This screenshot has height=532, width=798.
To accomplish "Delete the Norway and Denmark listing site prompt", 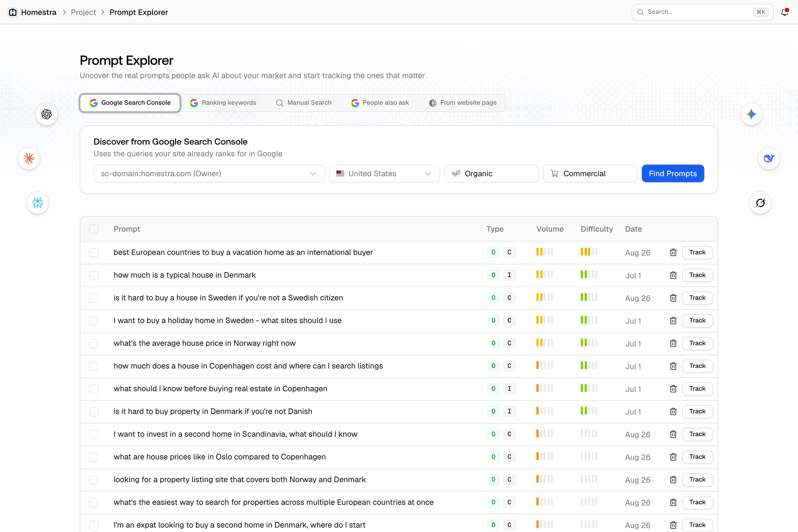I will pyautogui.click(x=673, y=480).
